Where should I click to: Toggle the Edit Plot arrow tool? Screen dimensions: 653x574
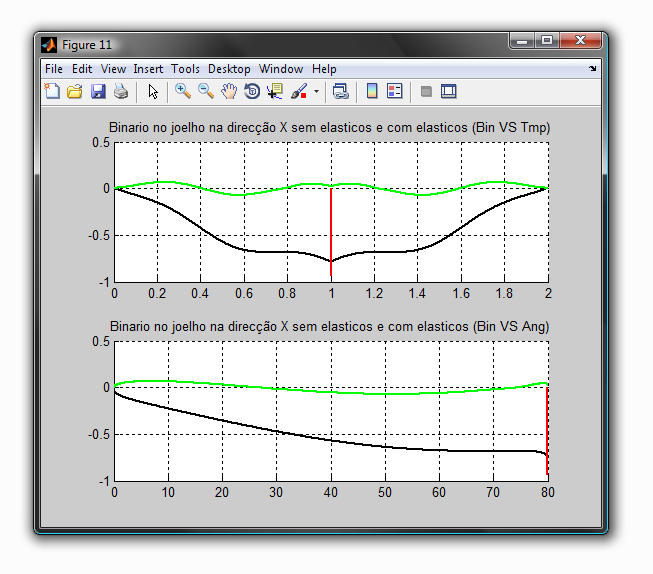click(x=153, y=92)
